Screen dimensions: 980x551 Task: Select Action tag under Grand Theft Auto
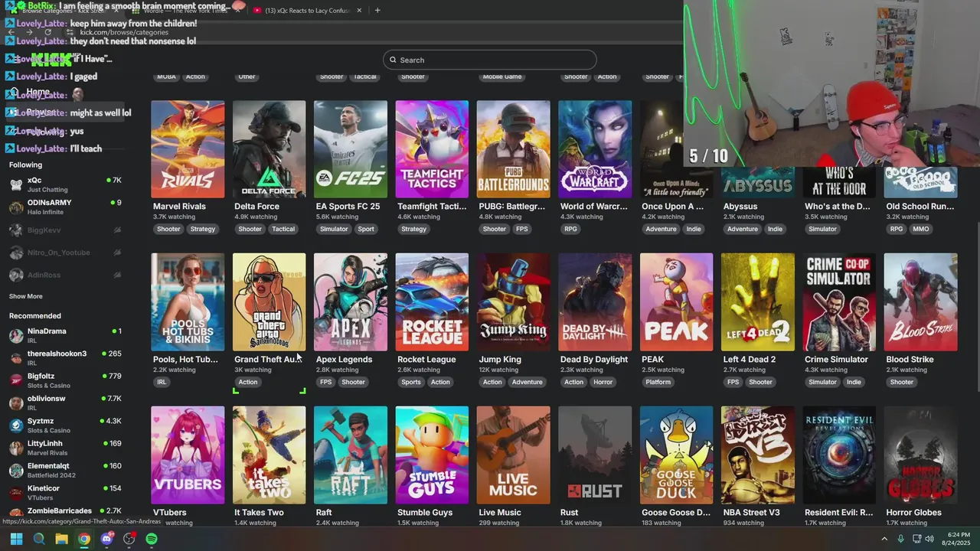[248, 382]
